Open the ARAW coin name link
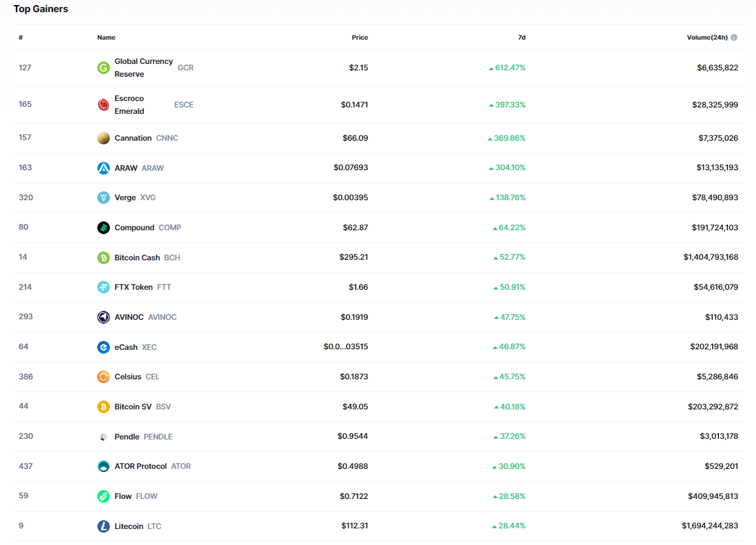 pos(126,168)
